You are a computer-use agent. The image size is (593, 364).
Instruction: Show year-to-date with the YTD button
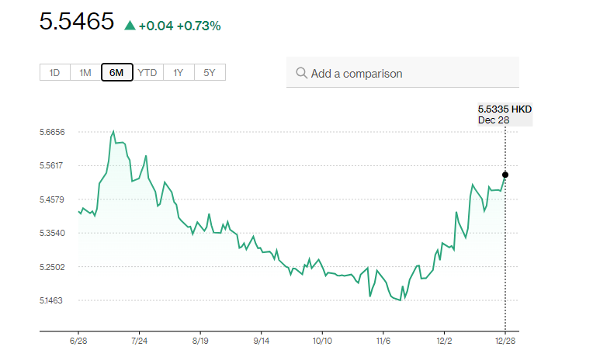pos(147,73)
